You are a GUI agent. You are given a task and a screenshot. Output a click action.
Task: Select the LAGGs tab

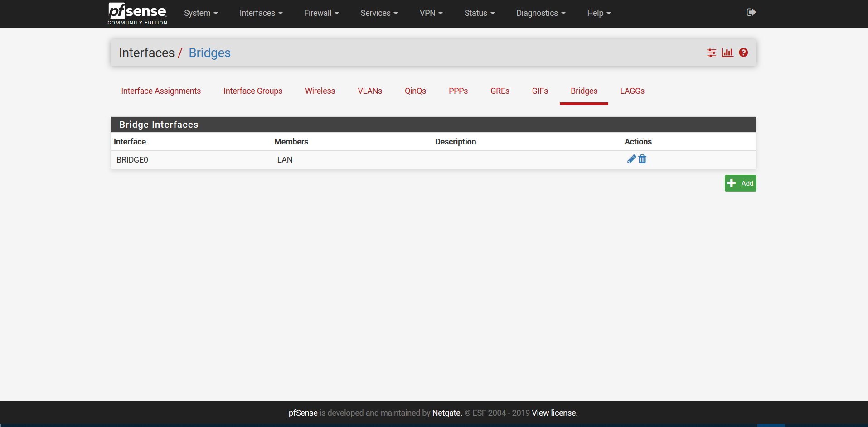click(x=632, y=91)
